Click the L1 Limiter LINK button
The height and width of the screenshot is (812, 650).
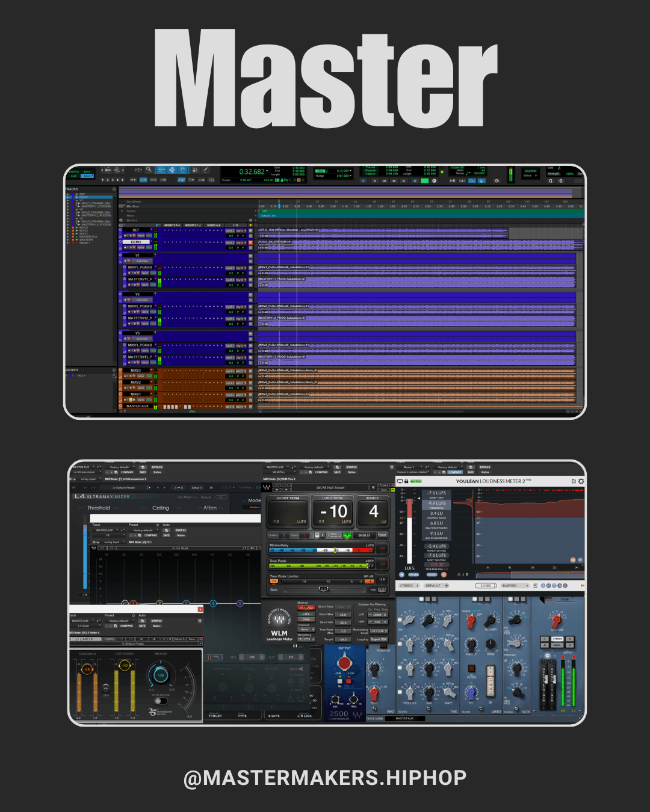(106, 689)
